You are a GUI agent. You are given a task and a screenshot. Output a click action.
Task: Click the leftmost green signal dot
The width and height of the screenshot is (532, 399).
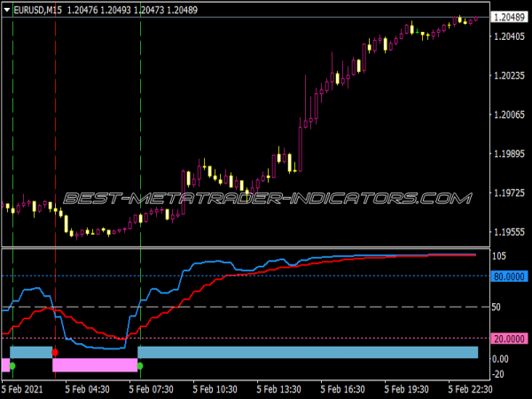point(12,365)
